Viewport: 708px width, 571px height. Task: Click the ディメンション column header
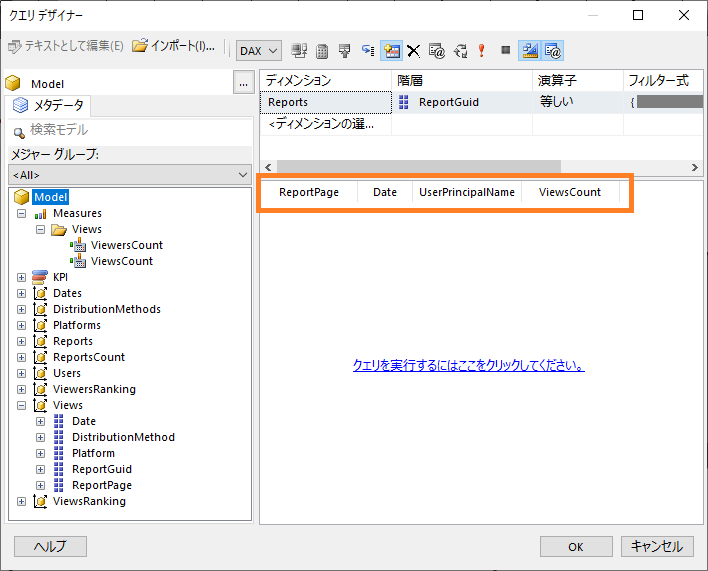click(x=326, y=81)
